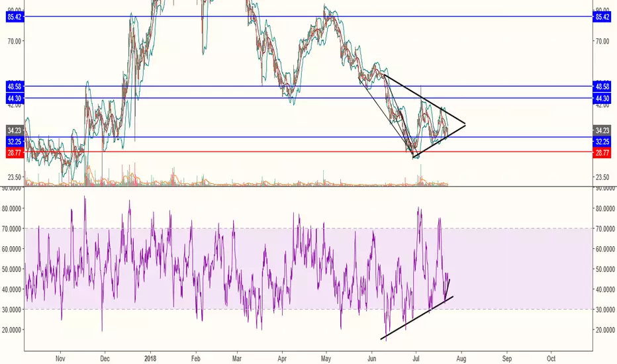617x364 pixels.
Task: Click the Sep label on time axis
Action: (x=507, y=359)
